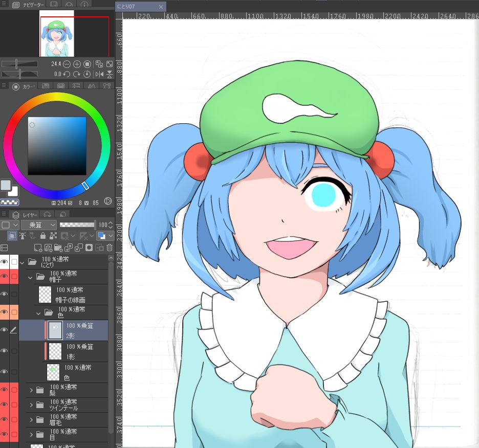Viewport: 479px width, 448px height.
Task: Select the transparent color swatch
Action: click(10, 202)
